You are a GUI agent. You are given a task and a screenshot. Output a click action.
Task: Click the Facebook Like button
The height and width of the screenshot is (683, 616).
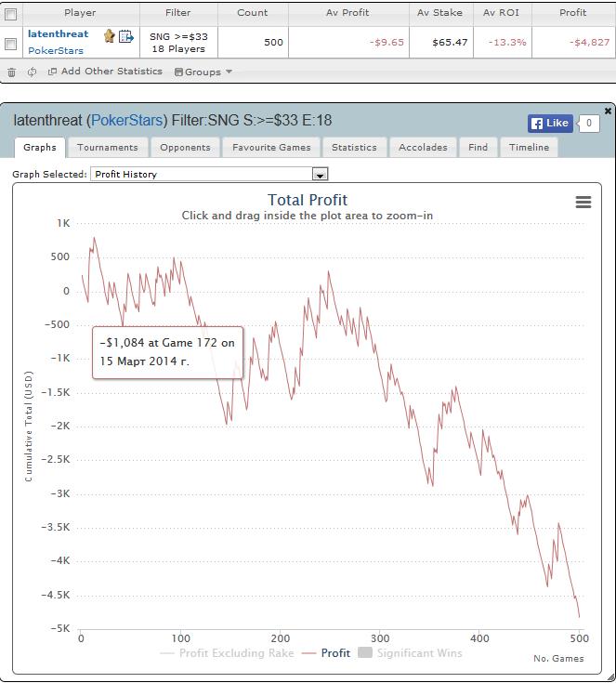coord(550,124)
